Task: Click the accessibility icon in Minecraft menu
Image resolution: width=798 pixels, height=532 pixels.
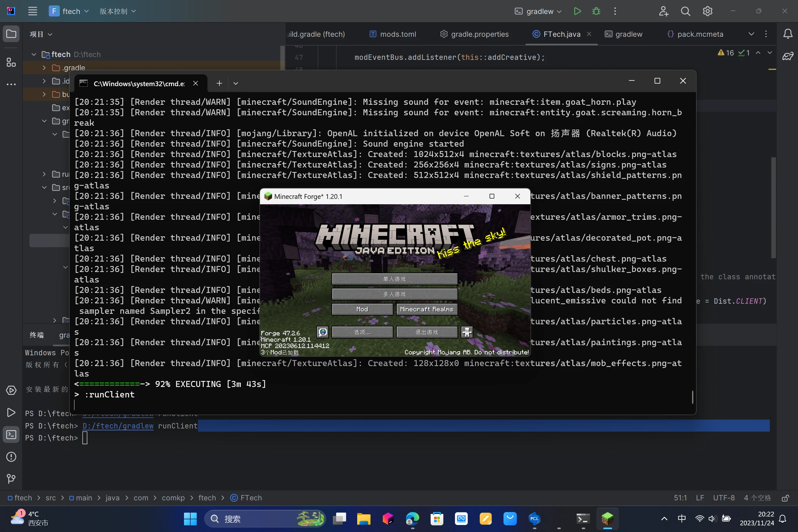Action: tap(467, 332)
